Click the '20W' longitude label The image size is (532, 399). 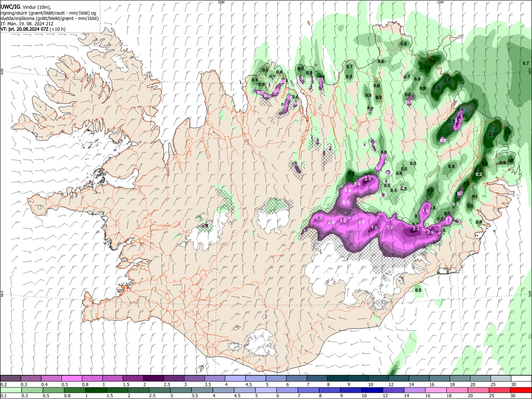click(221, 2)
